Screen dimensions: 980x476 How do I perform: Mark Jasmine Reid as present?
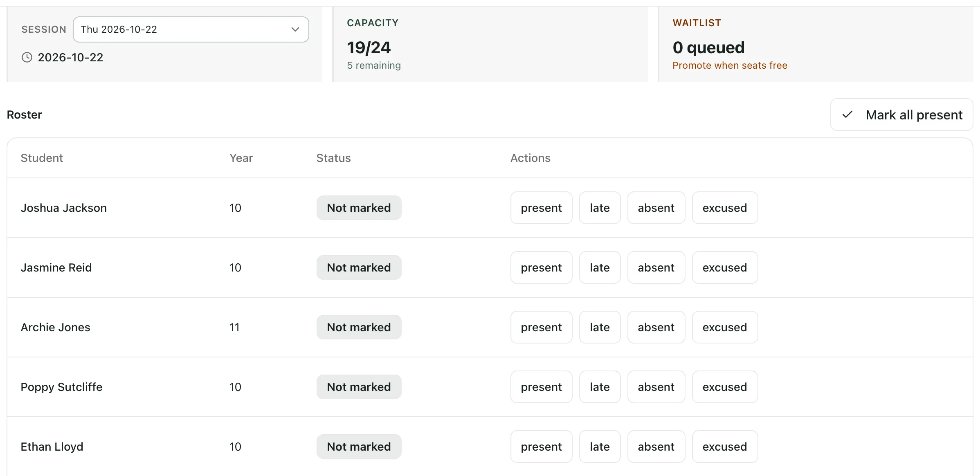coord(541,267)
